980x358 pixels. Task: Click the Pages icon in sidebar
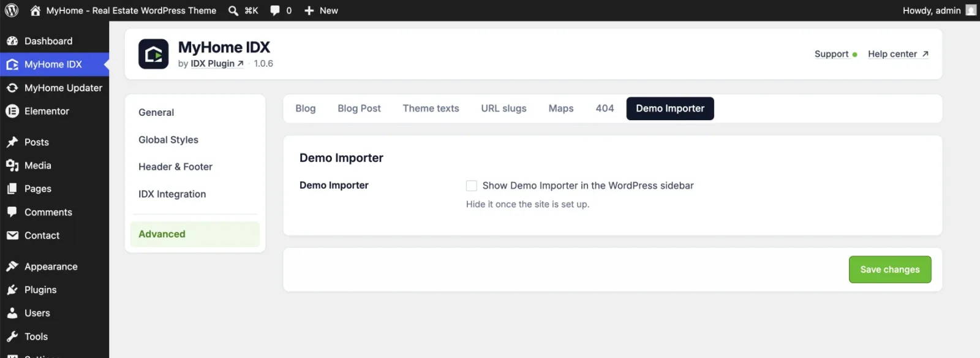point(12,189)
